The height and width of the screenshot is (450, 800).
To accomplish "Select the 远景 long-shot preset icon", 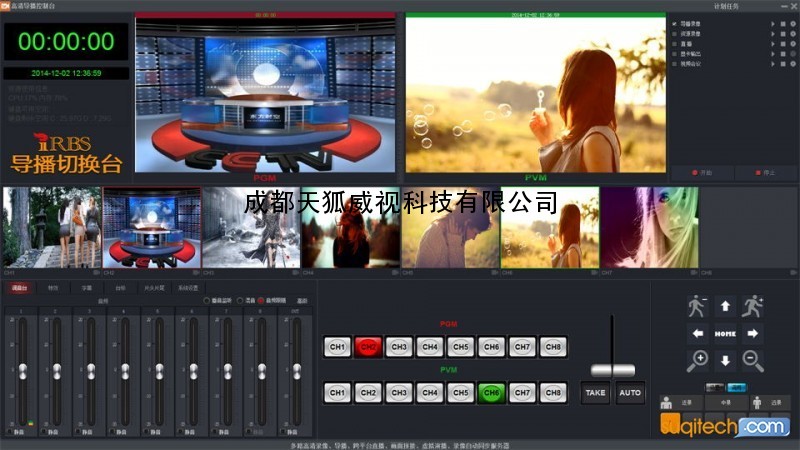I will click(758, 403).
